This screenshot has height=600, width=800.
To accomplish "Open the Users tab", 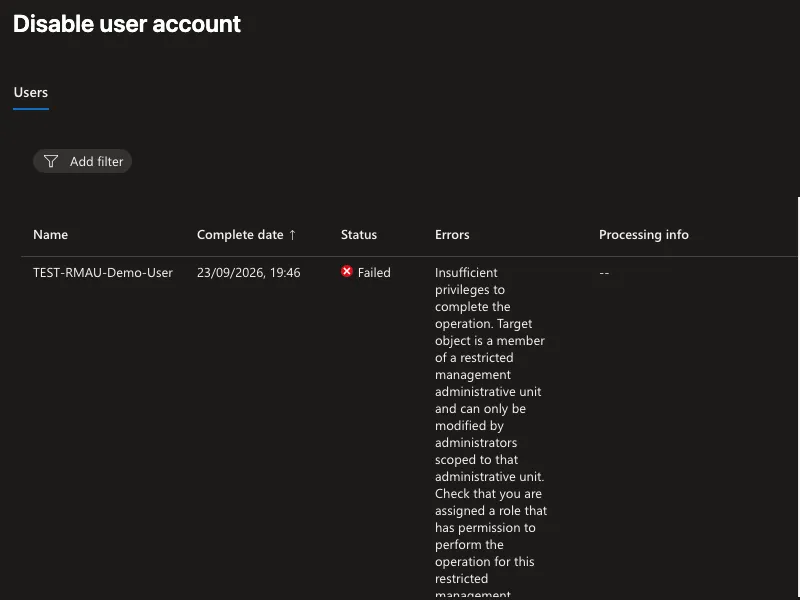I will click(31, 92).
